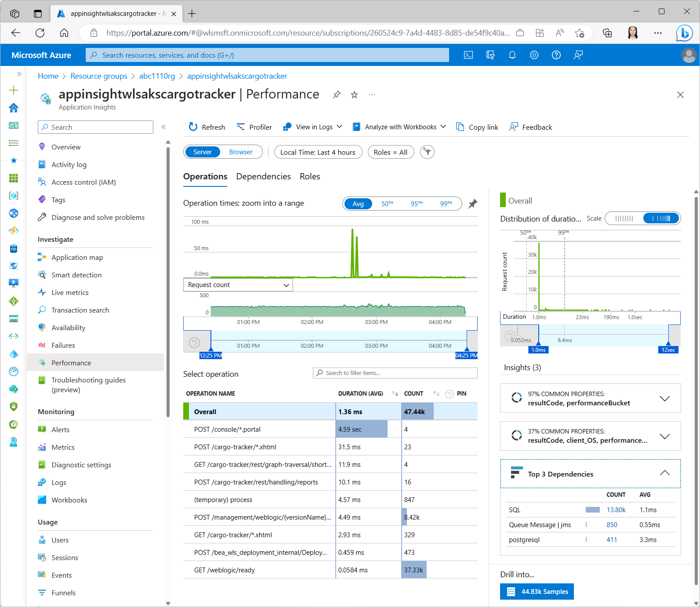
Task: Open All services list icon
Action: click(14, 143)
